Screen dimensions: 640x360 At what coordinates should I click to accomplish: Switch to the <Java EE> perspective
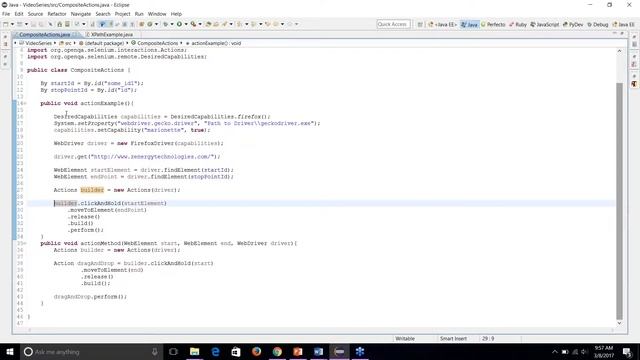click(442, 24)
